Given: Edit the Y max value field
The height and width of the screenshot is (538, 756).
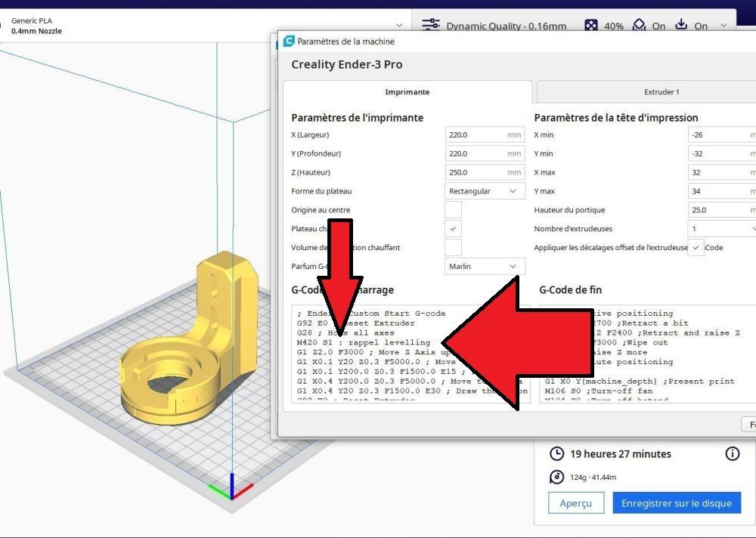Looking at the screenshot, I should click(722, 191).
